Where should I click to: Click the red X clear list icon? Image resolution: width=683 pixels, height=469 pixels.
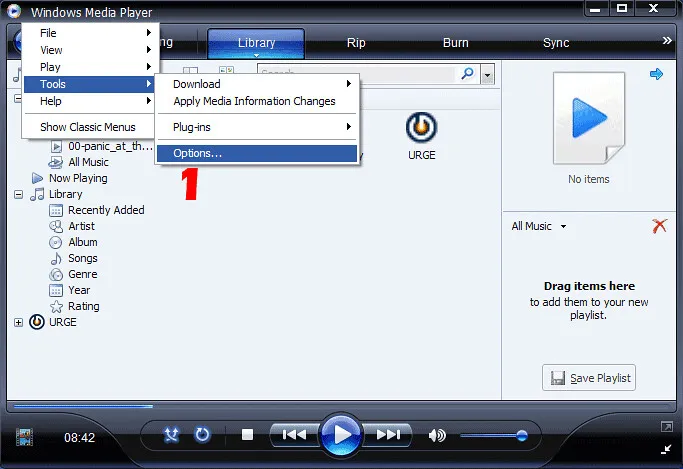tap(659, 226)
